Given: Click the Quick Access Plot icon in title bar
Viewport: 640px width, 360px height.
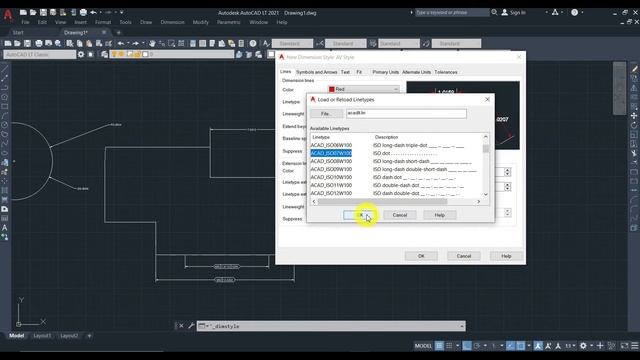Looking at the screenshot, I should click(83, 13).
